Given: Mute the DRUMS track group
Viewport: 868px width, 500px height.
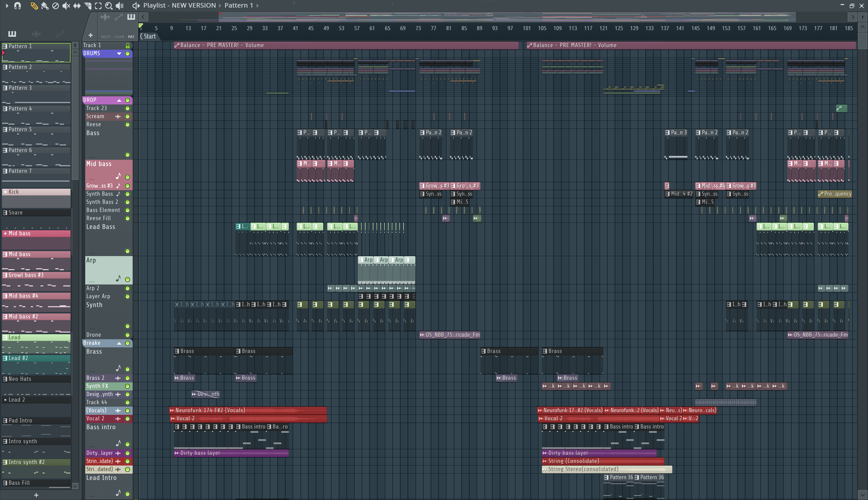Looking at the screenshot, I should [x=128, y=53].
